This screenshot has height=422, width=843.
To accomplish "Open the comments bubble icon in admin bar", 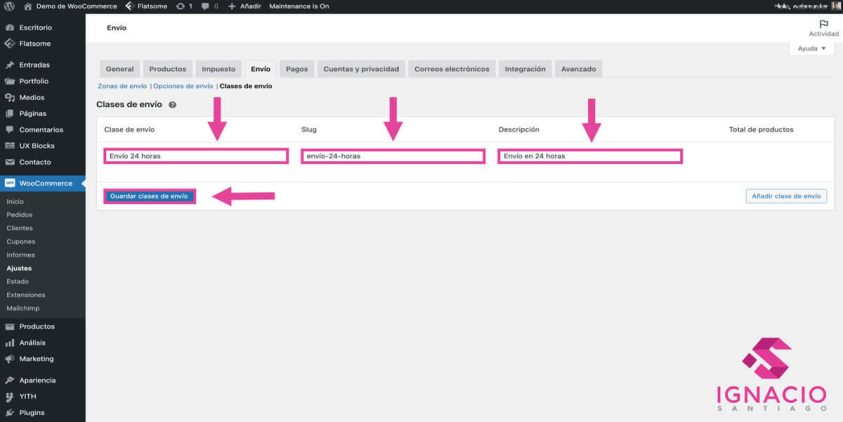I will tap(205, 6).
